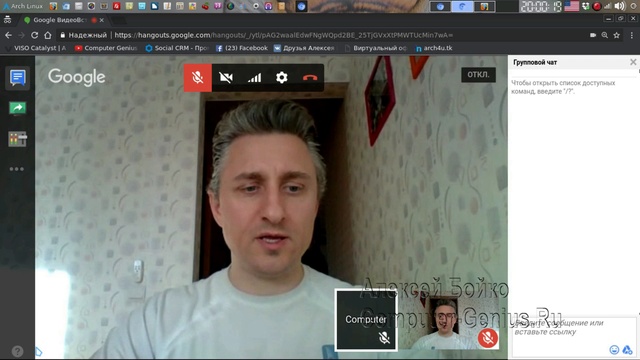Show more apps via three dots
Screen dimensions: 640x360
[17, 169]
